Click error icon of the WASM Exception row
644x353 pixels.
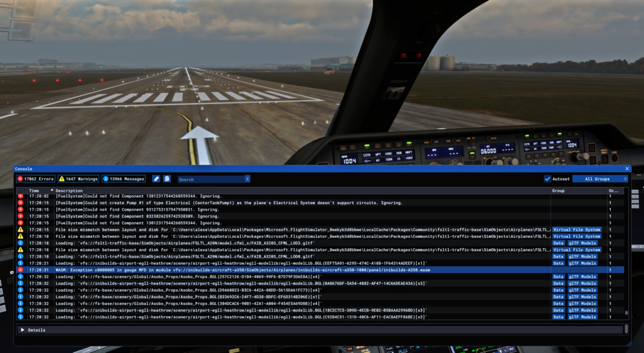point(20,270)
